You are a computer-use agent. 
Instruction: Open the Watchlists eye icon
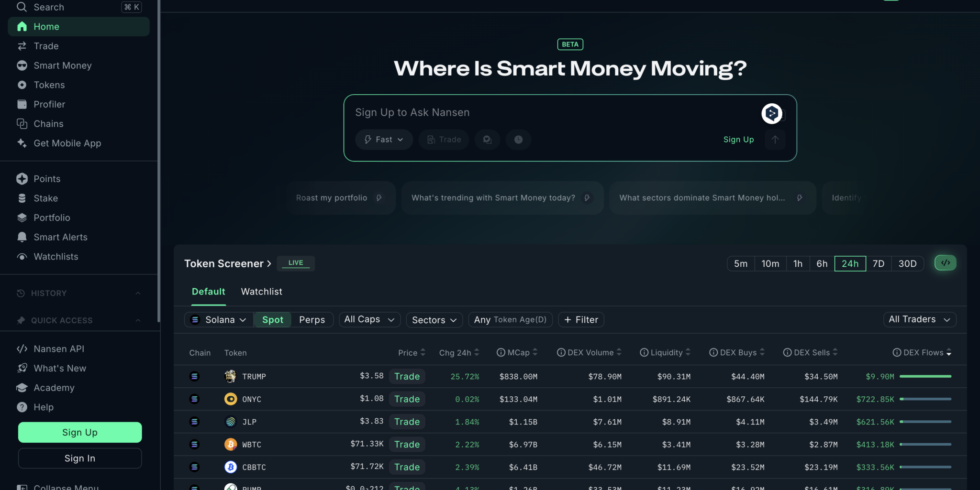(22, 257)
